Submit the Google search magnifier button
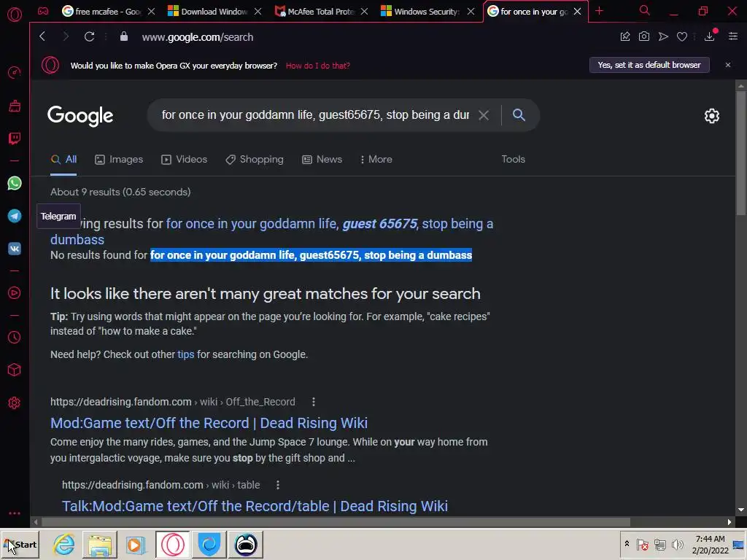The height and width of the screenshot is (560, 747). 519,114
